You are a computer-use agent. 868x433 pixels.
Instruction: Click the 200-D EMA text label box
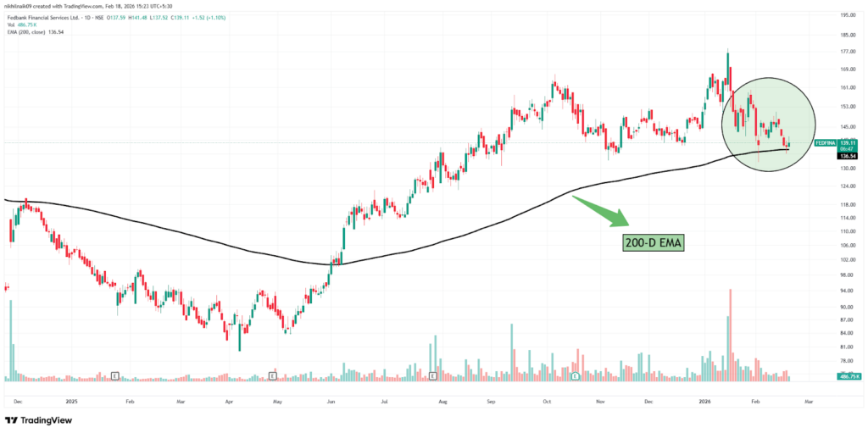click(654, 241)
